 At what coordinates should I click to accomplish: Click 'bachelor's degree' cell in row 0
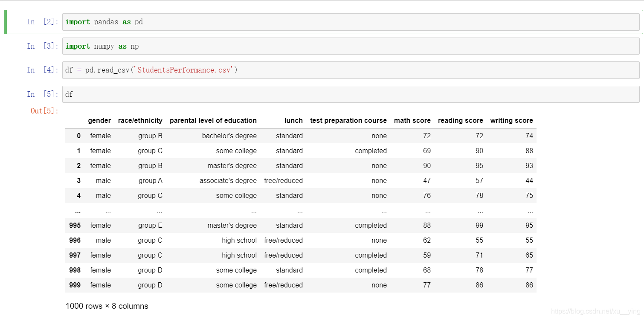(229, 136)
